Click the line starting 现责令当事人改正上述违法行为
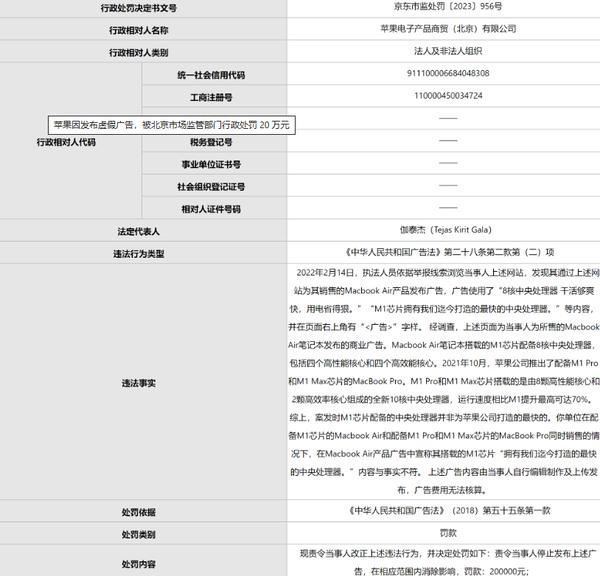 coord(448,553)
